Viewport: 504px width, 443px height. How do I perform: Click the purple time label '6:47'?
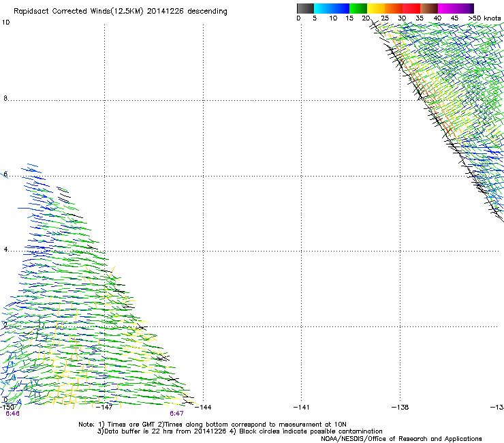(x=177, y=414)
